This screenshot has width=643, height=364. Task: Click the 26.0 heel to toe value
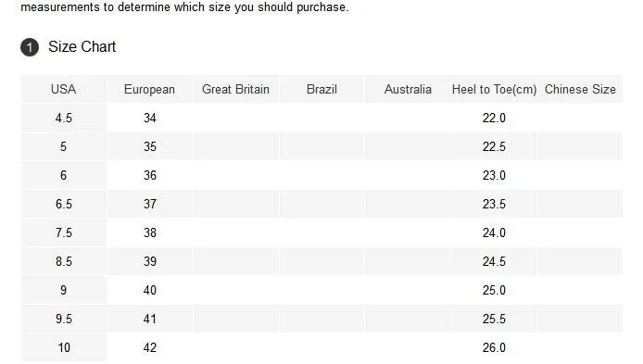click(x=494, y=347)
